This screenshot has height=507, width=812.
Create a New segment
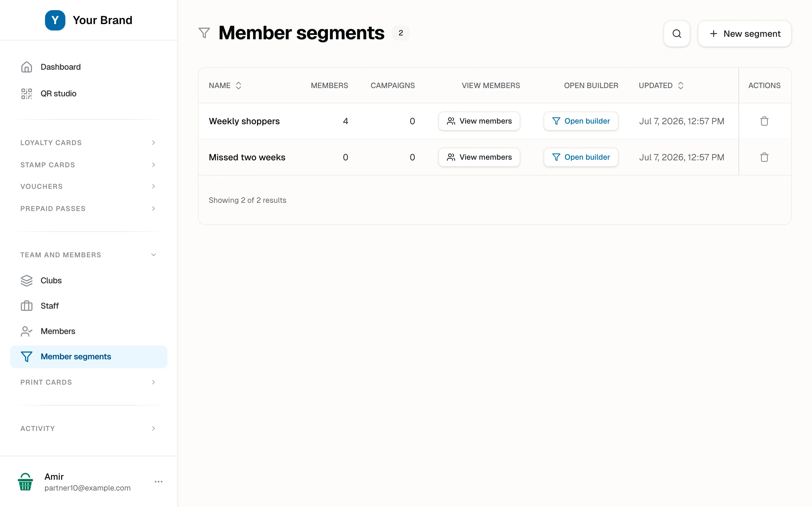point(744,34)
